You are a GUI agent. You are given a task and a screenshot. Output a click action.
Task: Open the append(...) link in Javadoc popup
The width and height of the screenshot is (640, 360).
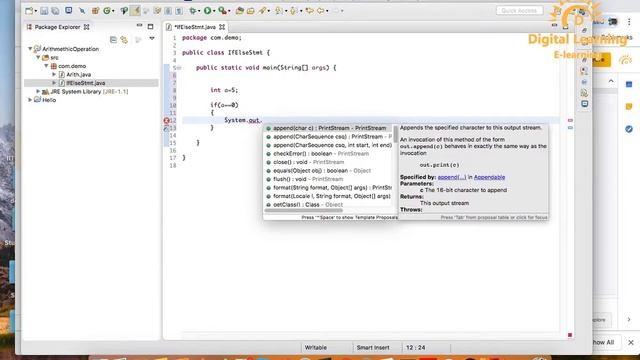pos(451,177)
